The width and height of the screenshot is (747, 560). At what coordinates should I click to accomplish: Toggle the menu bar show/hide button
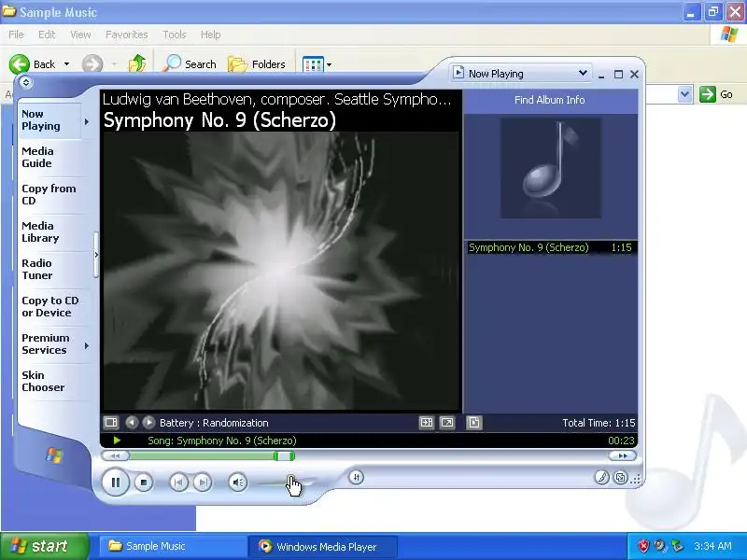point(26,82)
